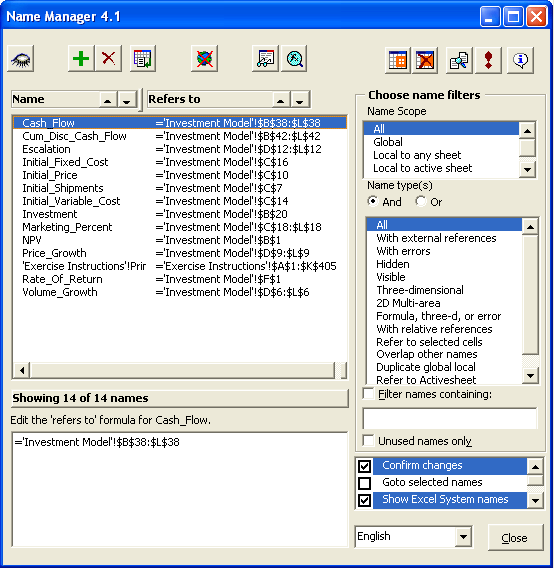Select the Escalation name row
The image size is (554, 568).
180,149
